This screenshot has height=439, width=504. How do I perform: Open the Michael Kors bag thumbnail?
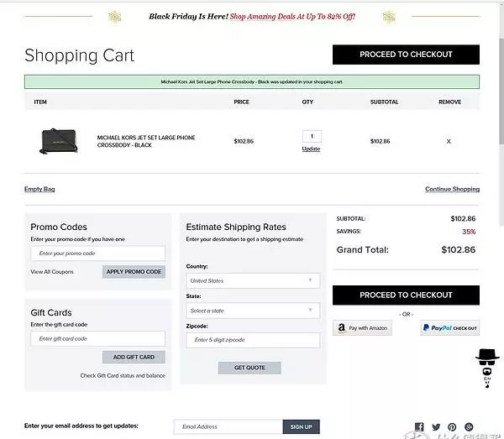pos(59,141)
